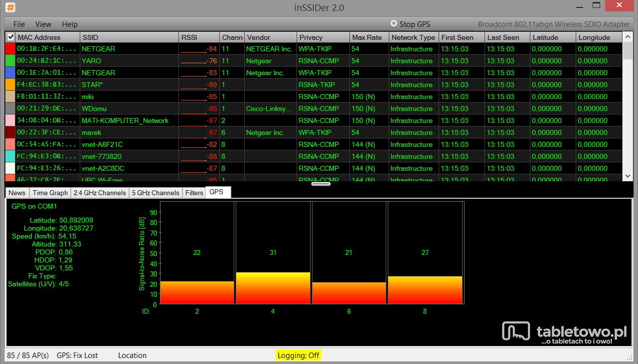The image size is (638, 364).
Task: Click the GPS: Fix Lost status text
Action: (x=77, y=356)
